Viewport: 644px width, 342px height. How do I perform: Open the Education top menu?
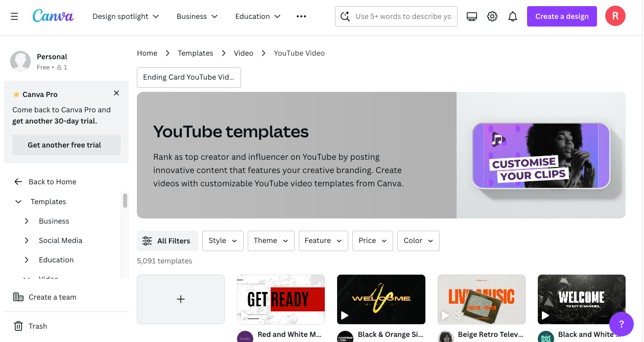pyautogui.click(x=258, y=16)
